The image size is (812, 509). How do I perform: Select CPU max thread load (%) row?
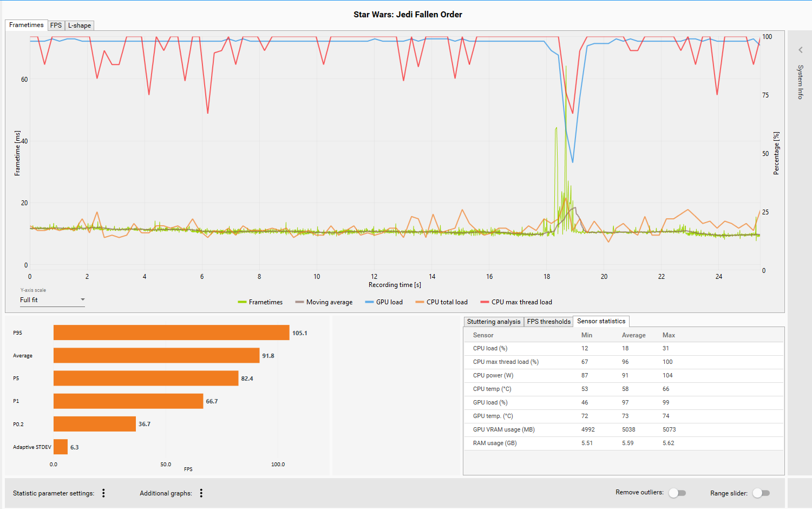point(624,362)
